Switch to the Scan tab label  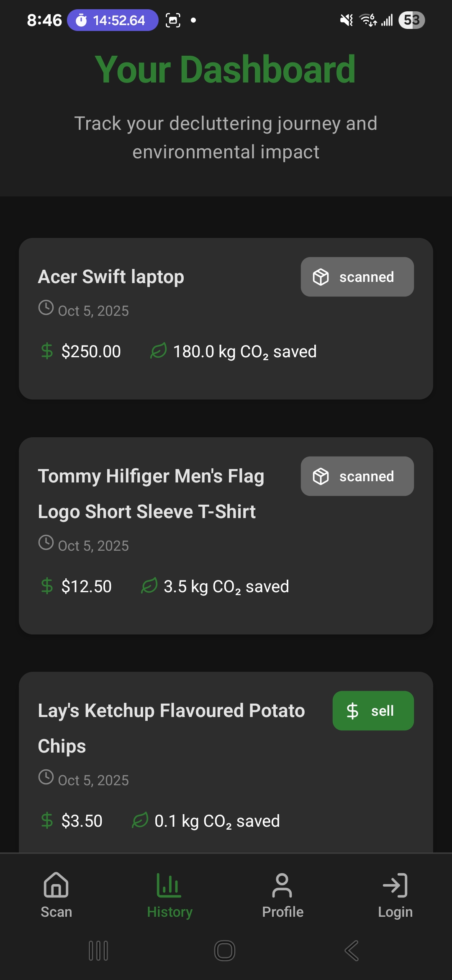(56, 912)
